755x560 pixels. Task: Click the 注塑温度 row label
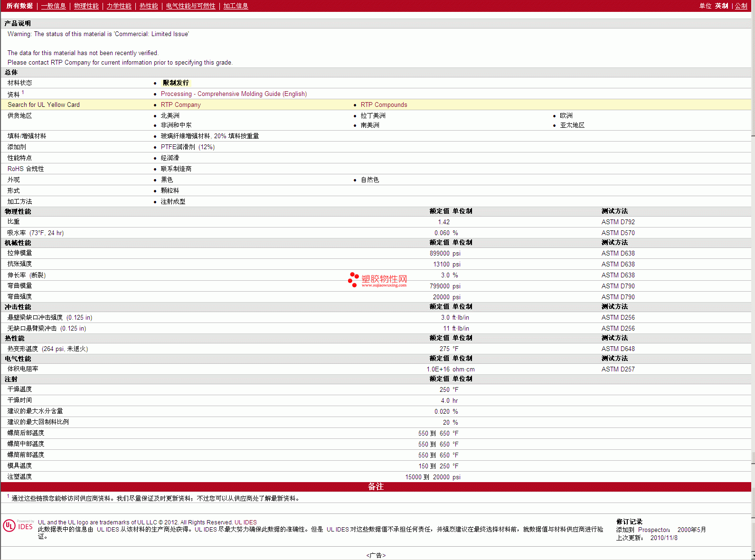(x=19, y=477)
